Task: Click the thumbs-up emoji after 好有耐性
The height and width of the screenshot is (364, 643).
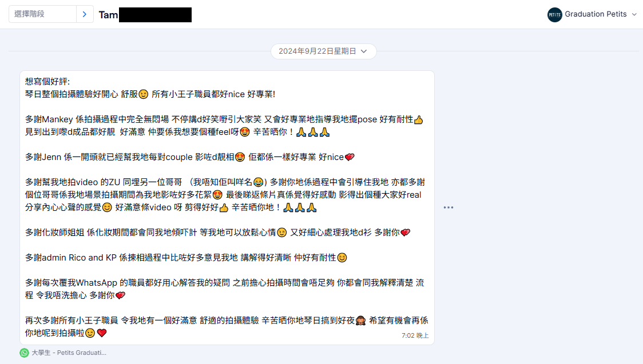Action: 418,119
